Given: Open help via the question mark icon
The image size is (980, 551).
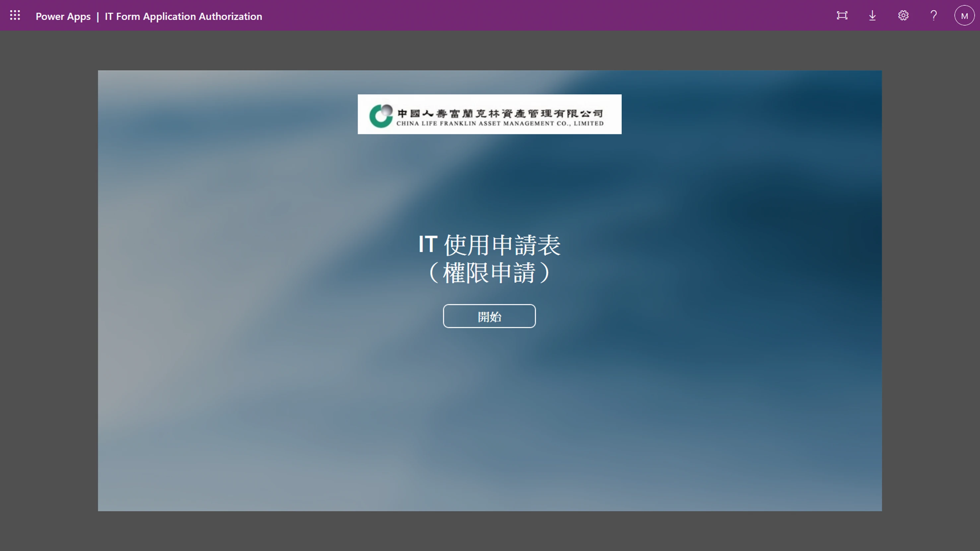Looking at the screenshot, I should 934,16.
